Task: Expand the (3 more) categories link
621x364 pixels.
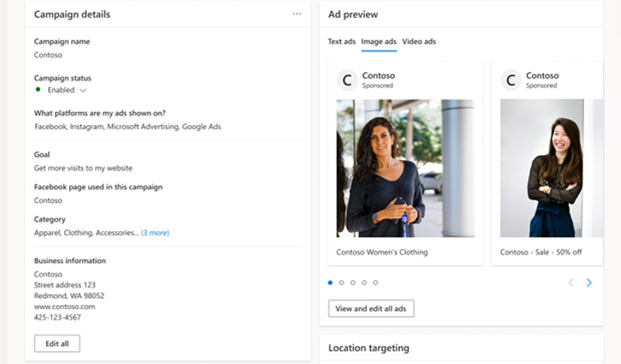Action: click(x=155, y=232)
